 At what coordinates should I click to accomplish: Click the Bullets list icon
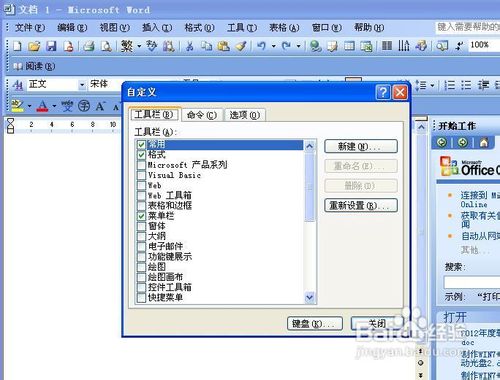point(466,85)
